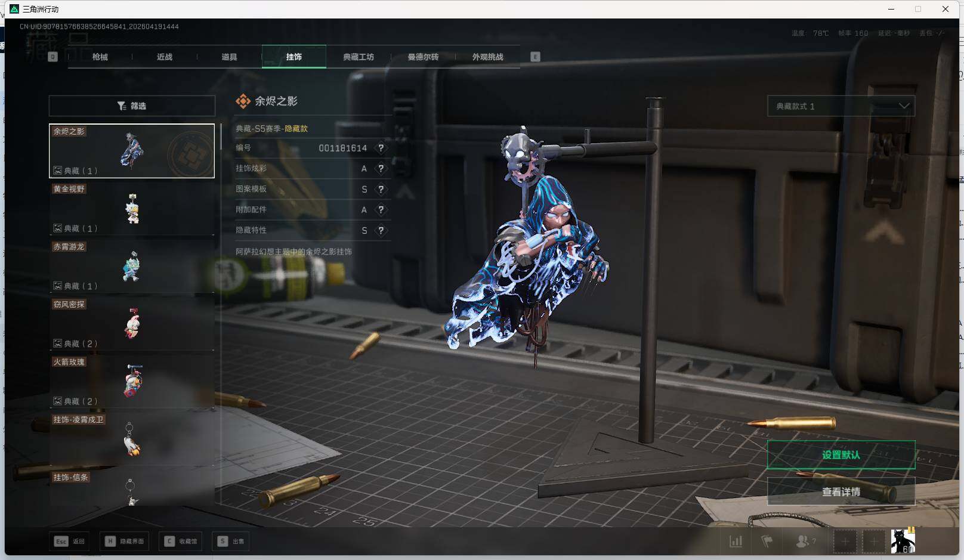
Task: Select the 黄金视野 charm thumbnail
Action: tap(132, 209)
